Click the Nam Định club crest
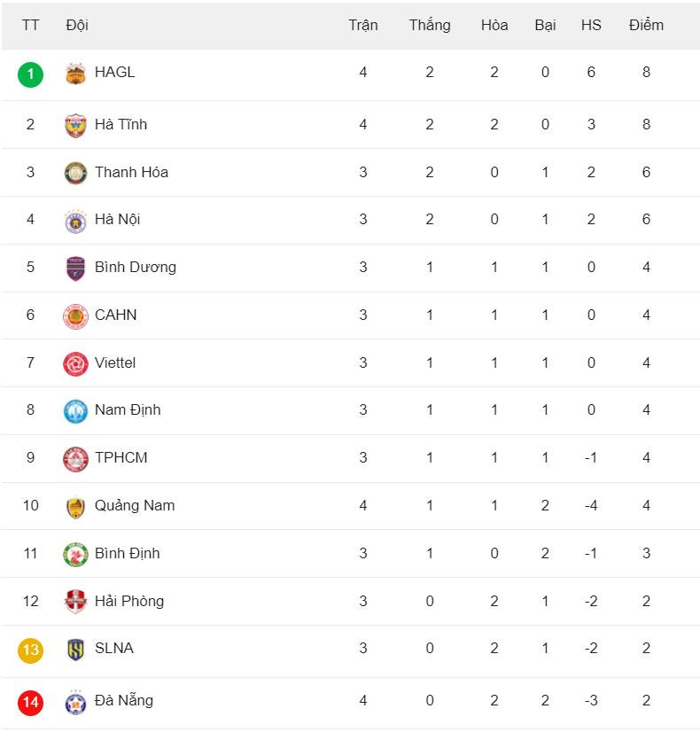This screenshot has height=732, width=700. [75, 411]
